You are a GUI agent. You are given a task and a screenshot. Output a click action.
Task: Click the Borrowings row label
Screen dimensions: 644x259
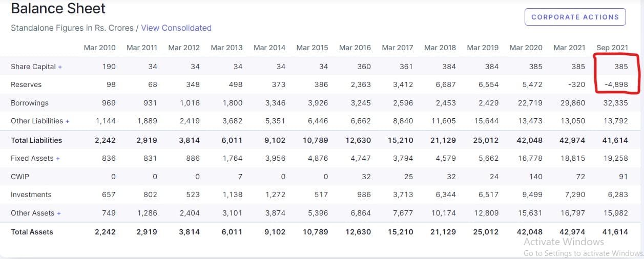(x=30, y=103)
